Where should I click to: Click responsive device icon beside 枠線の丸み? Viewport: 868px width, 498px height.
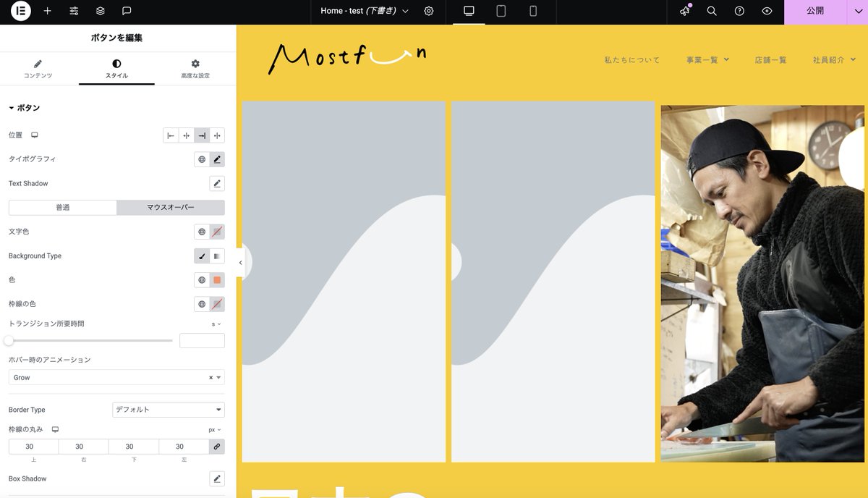point(55,429)
